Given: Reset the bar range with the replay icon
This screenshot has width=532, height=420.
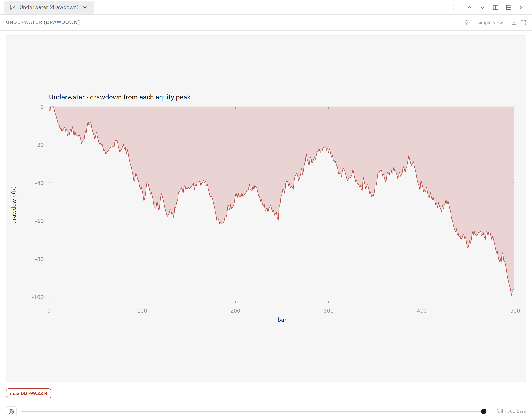Looking at the screenshot, I should point(11,411).
